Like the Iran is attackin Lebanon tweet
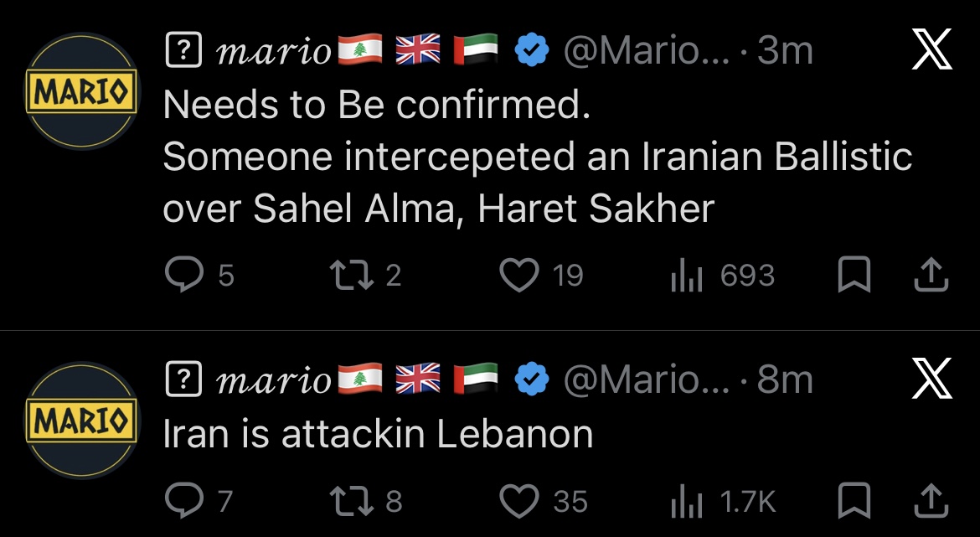 (519, 501)
